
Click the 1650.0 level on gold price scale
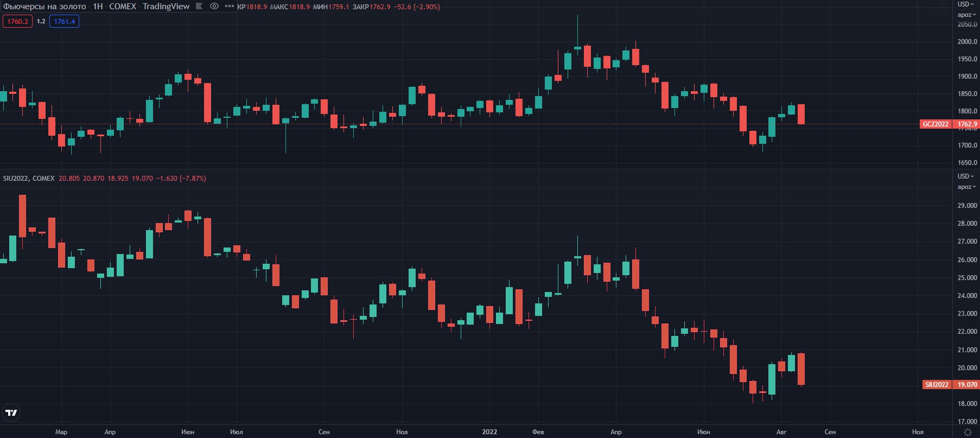[x=967, y=163]
